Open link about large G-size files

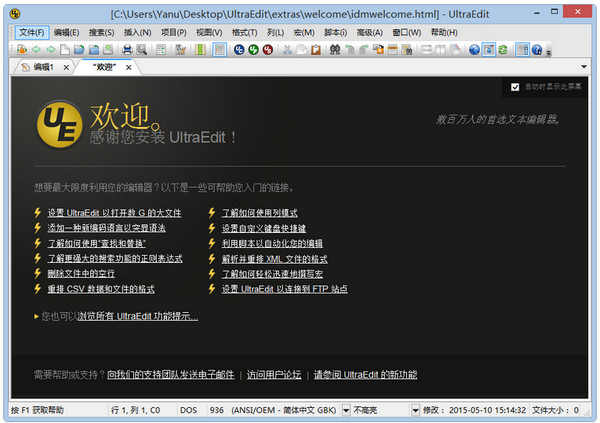click(114, 213)
